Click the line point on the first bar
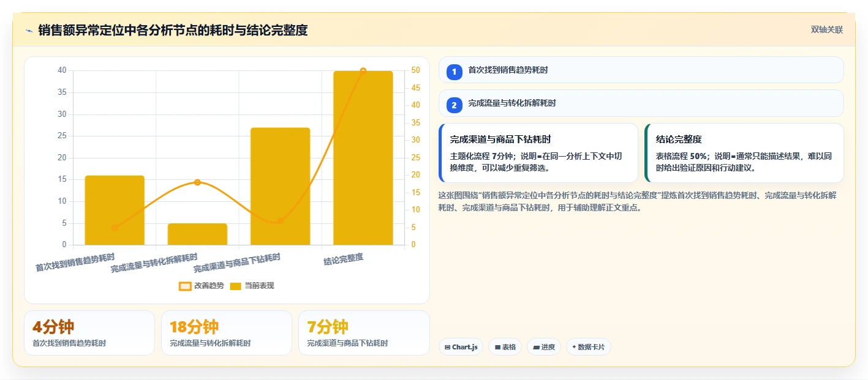 click(x=115, y=228)
